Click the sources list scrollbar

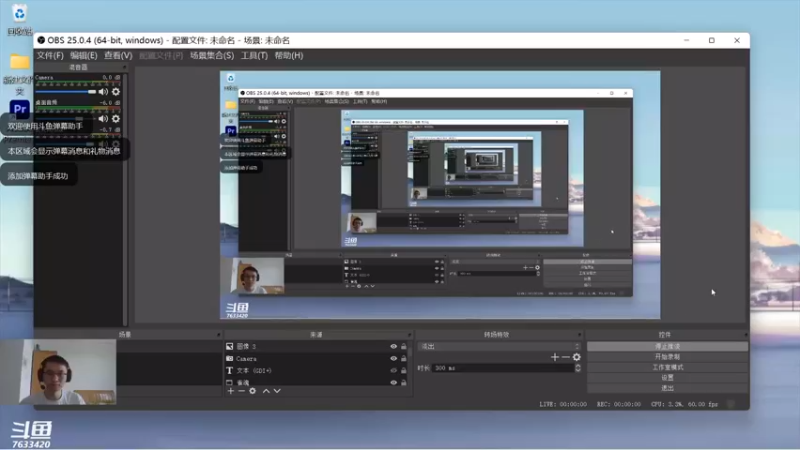pos(410,365)
